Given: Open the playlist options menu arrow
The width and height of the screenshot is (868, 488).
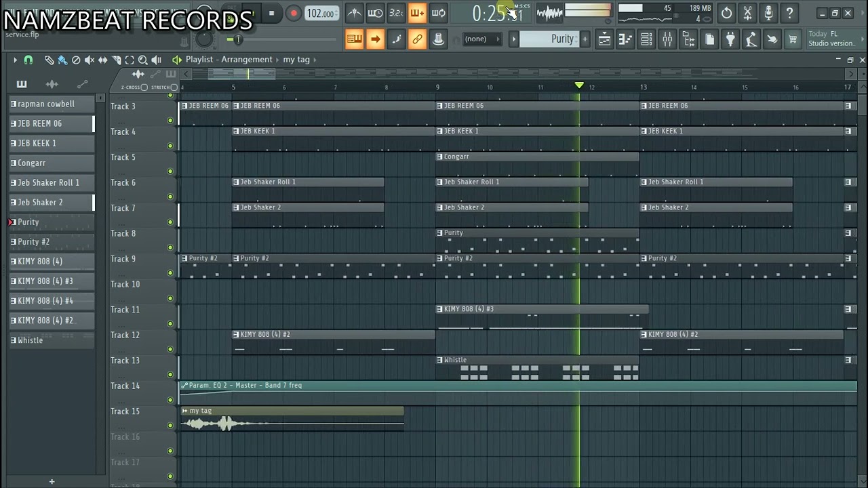Looking at the screenshot, I should 15,60.
